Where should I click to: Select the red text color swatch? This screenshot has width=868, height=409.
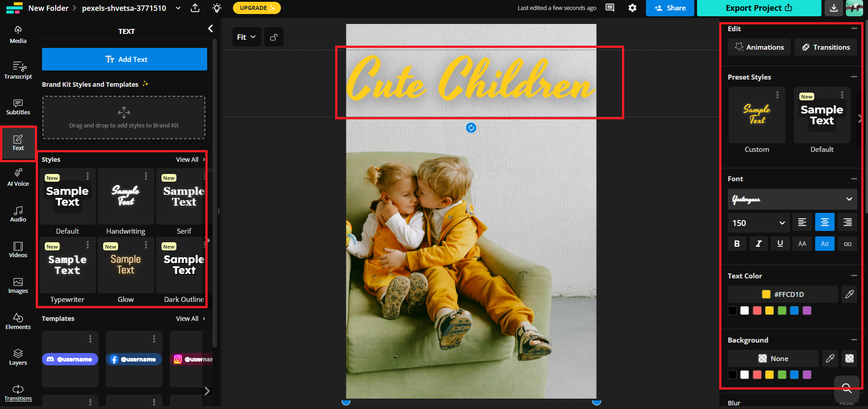[757, 310]
